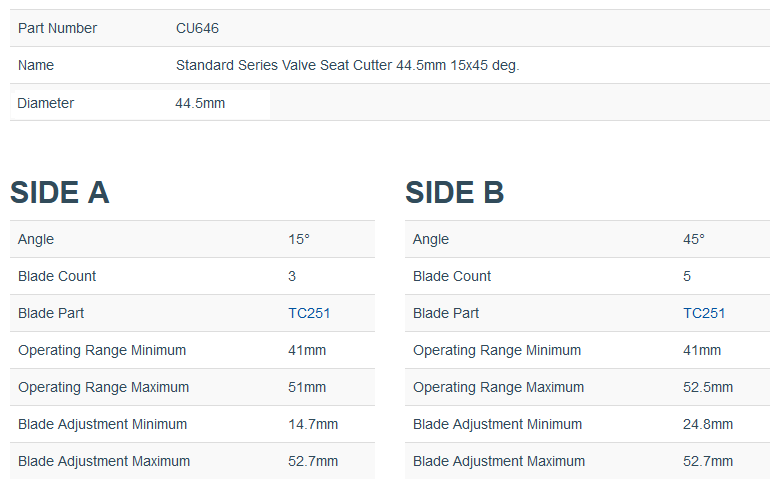Screen dimensions: 781x490
Task: Click Side B Operating Range Maximum 52.5mm
Action: pos(708,387)
